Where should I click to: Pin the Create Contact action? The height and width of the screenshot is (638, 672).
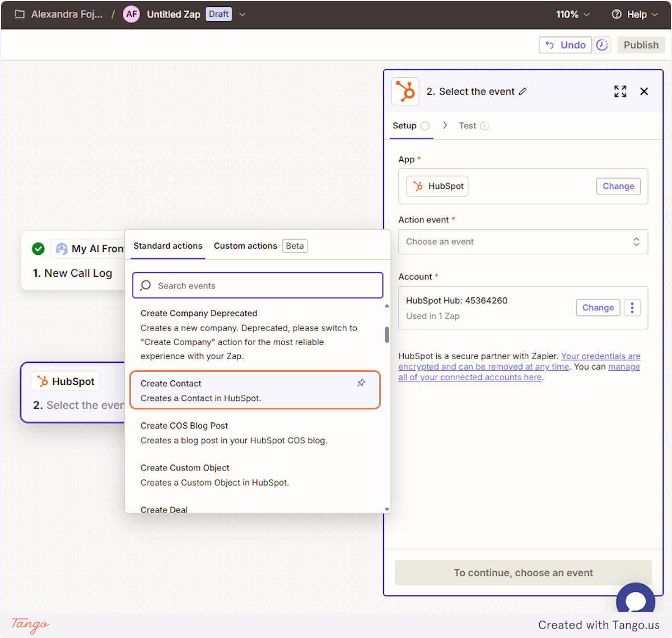coord(361,383)
